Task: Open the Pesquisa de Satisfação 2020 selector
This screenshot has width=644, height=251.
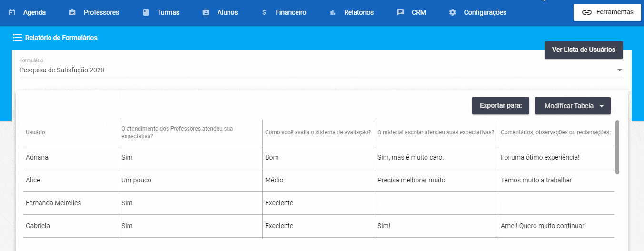Action: tap(321, 70)
